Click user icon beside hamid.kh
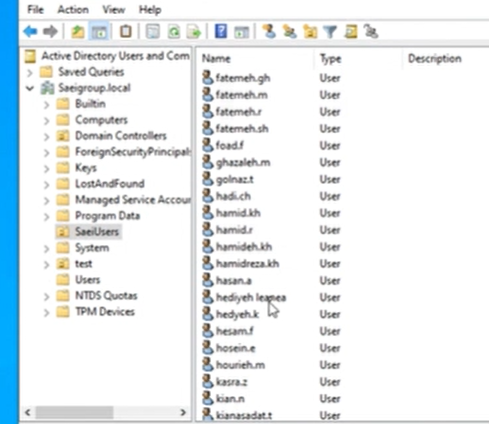This screenshot has height=424, width=489. 208,212
